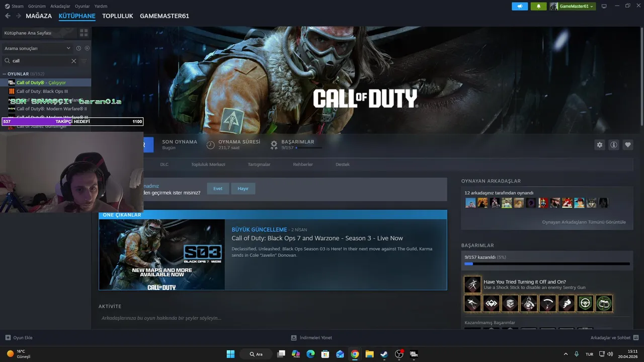The image size is (644, 362).
Task: Open the green notifications bell
Action: click(538, 6)
